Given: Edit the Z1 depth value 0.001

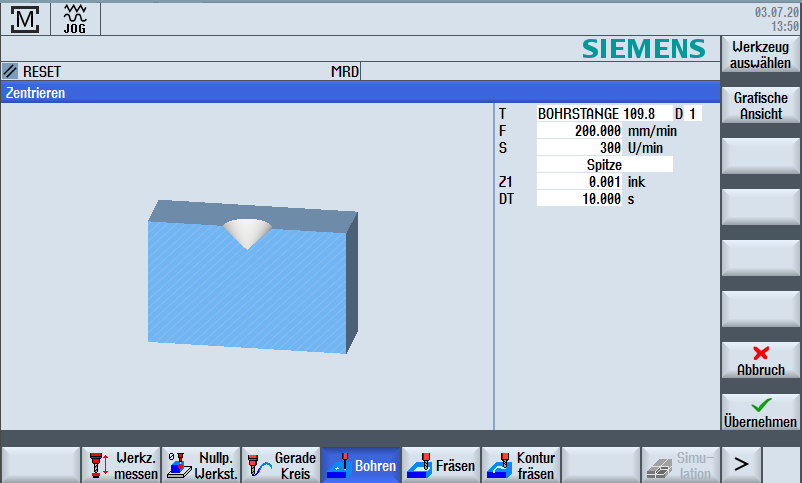Looking at the screenshot, I should 579,182.
